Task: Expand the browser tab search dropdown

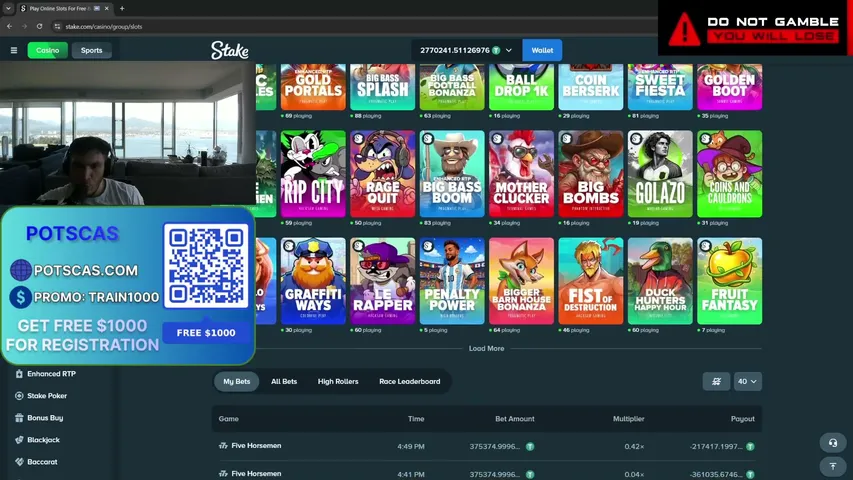Action: coord(8,8)
